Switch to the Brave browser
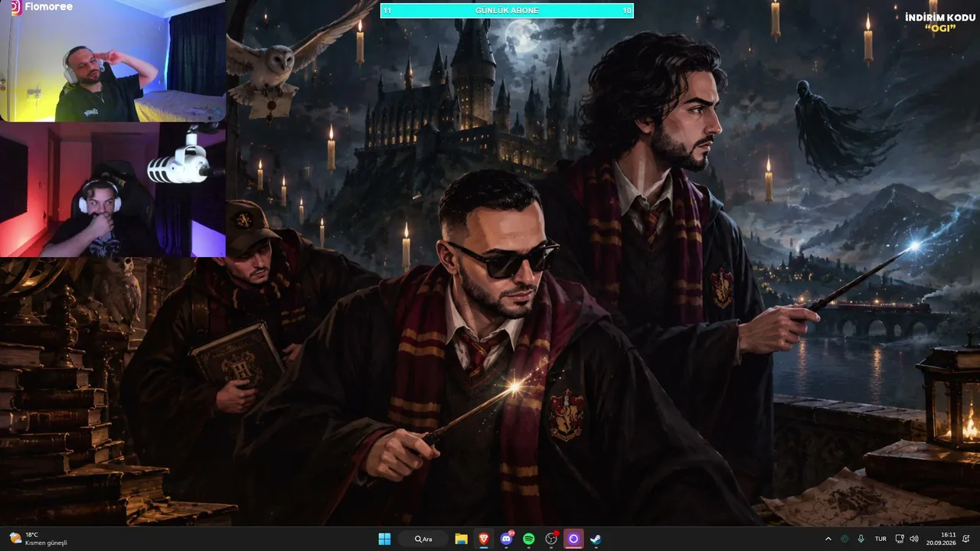Viewport: 980px width, 551px height. pyautogui.click(x=483, y=539)
